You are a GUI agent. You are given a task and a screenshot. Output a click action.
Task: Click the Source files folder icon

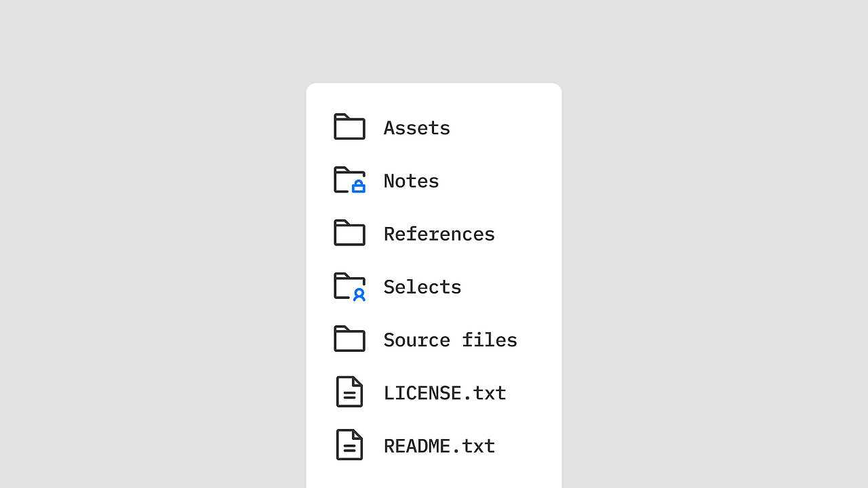point(349,339)
